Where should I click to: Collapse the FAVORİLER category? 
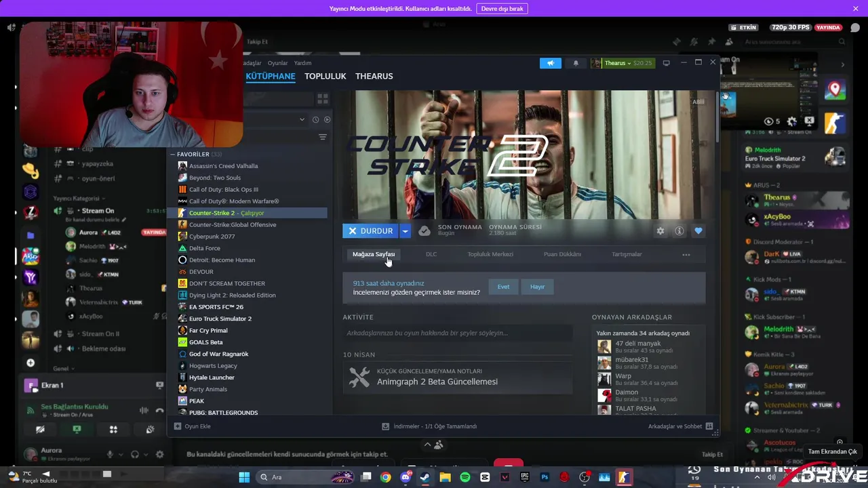(x=173, y=155)
